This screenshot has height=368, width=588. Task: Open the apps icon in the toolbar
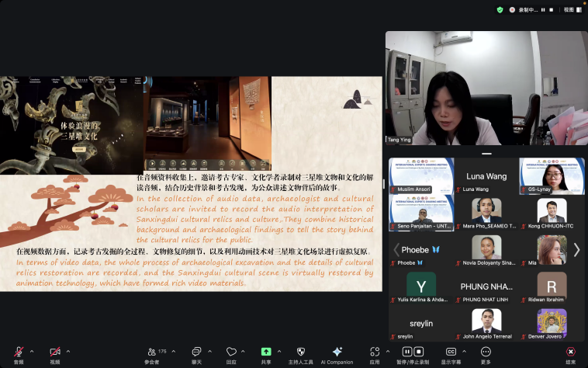(x=375, y=352)
